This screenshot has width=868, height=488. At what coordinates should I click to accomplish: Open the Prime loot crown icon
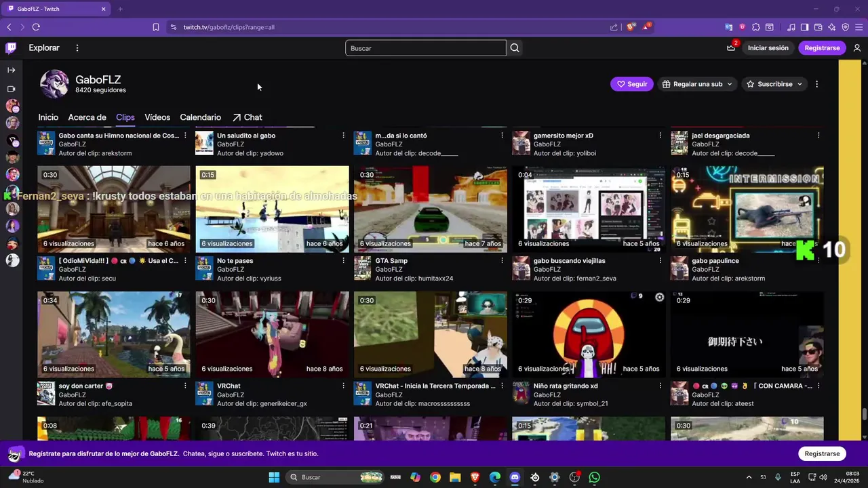731,48
